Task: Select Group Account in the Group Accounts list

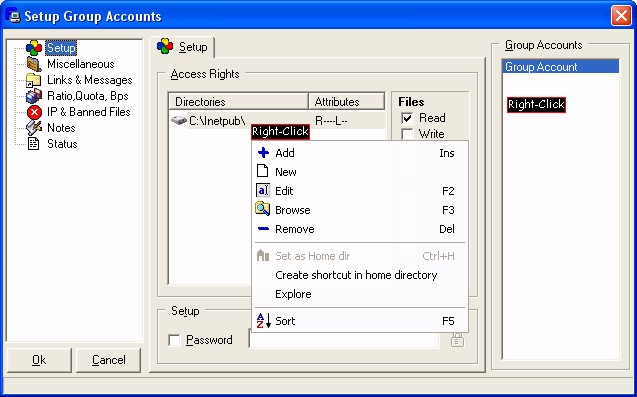Action: (561, 67)
